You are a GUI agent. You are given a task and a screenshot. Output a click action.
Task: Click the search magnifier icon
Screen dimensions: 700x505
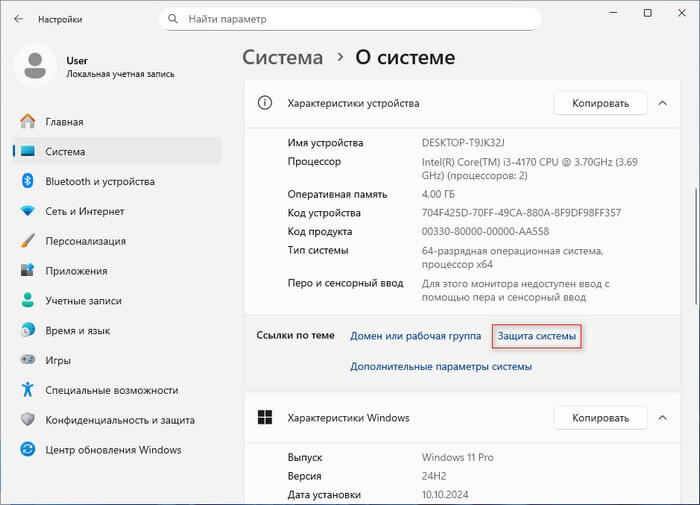[177, 19]
